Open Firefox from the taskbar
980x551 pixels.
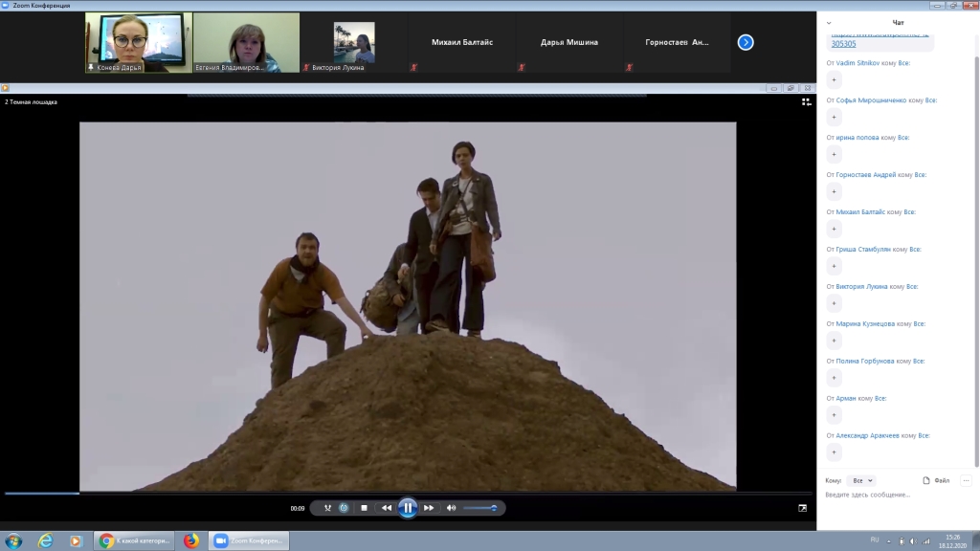coord(191,541)
